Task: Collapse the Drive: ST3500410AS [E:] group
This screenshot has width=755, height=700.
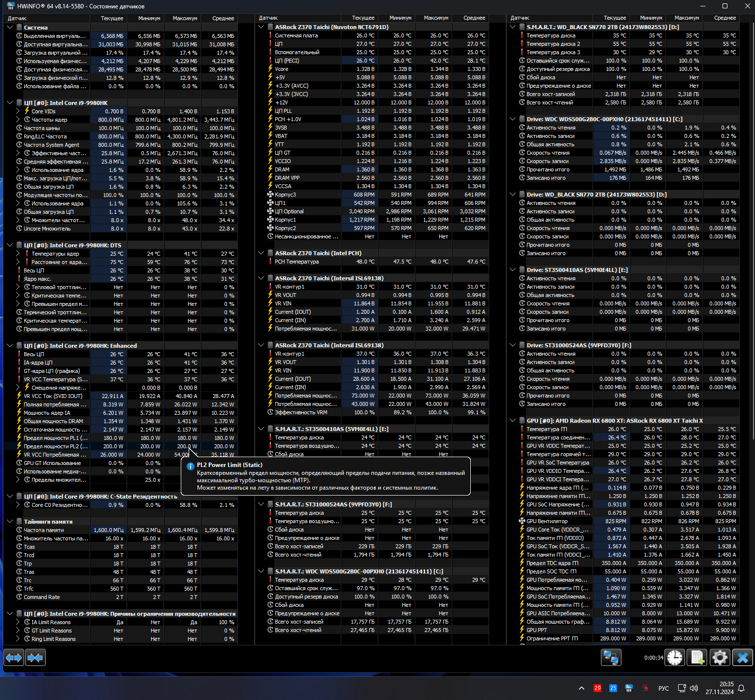Action: pos(513,270)
